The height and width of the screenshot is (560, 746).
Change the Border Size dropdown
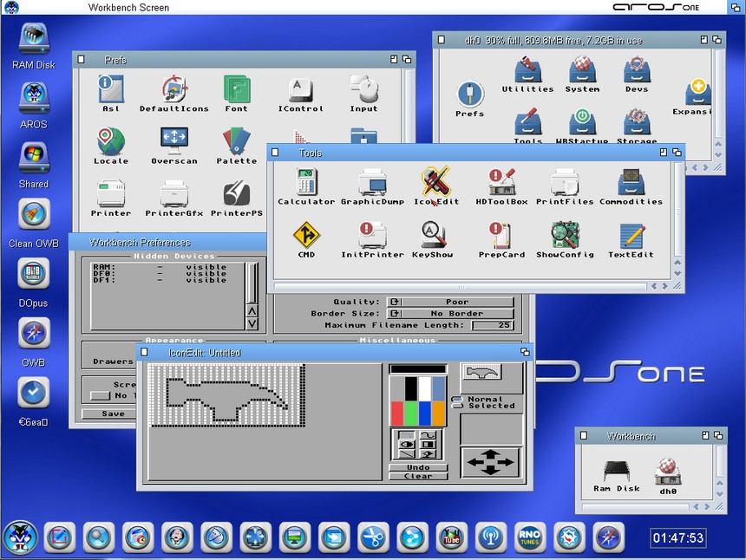450,313
